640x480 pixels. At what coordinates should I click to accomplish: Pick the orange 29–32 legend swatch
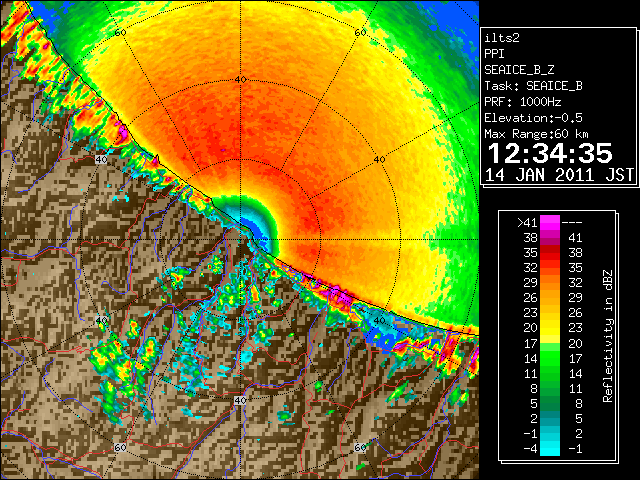[x=550, y=283]
